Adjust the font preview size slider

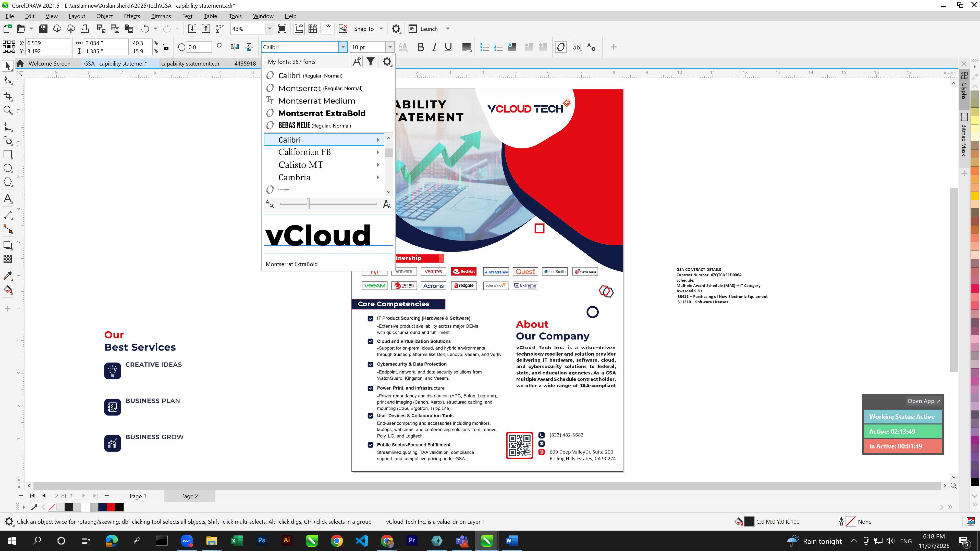click(x=308, y=204)
